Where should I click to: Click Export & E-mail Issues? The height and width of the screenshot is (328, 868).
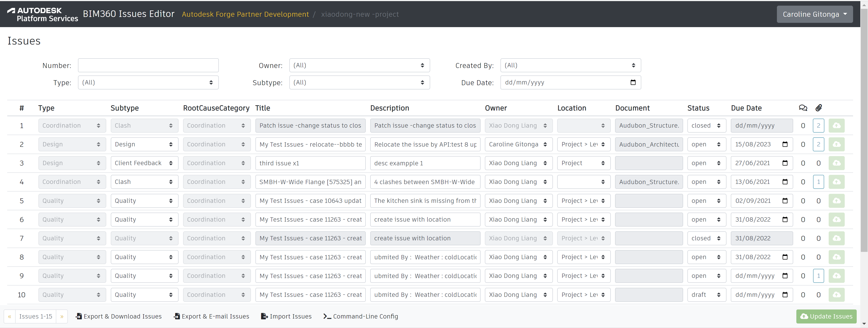[211, 316]
